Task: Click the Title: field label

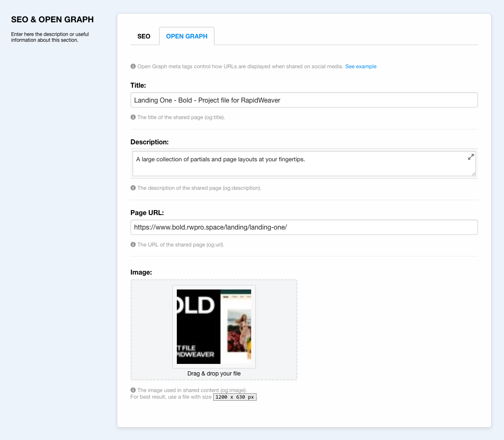Action: point(138,86)
